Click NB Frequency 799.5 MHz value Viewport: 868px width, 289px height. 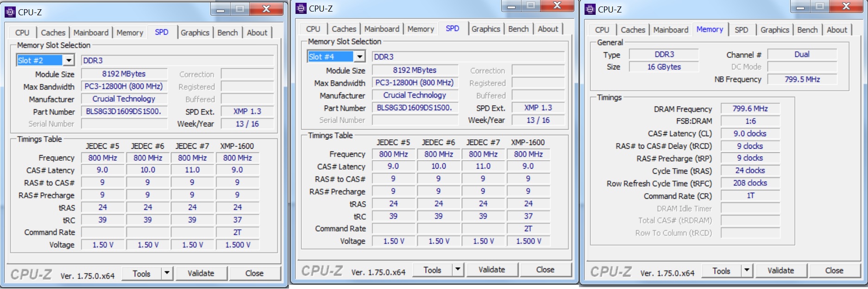802,80
